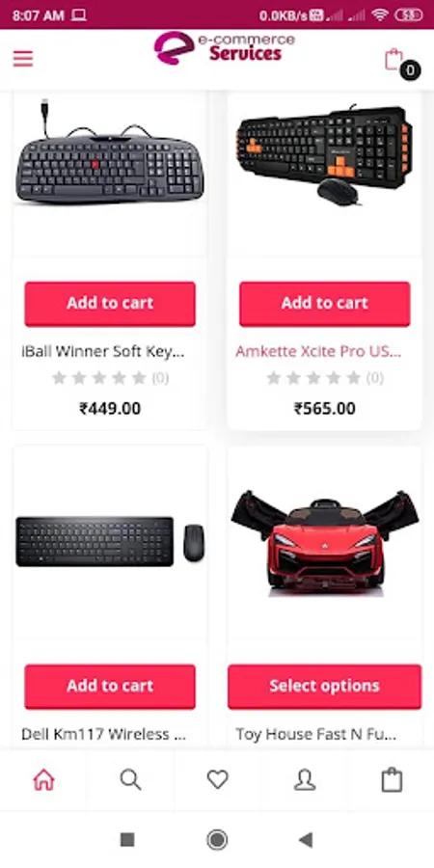Open shopping bag in bottom navigation
434x868 pixels.
coord(392,779)
